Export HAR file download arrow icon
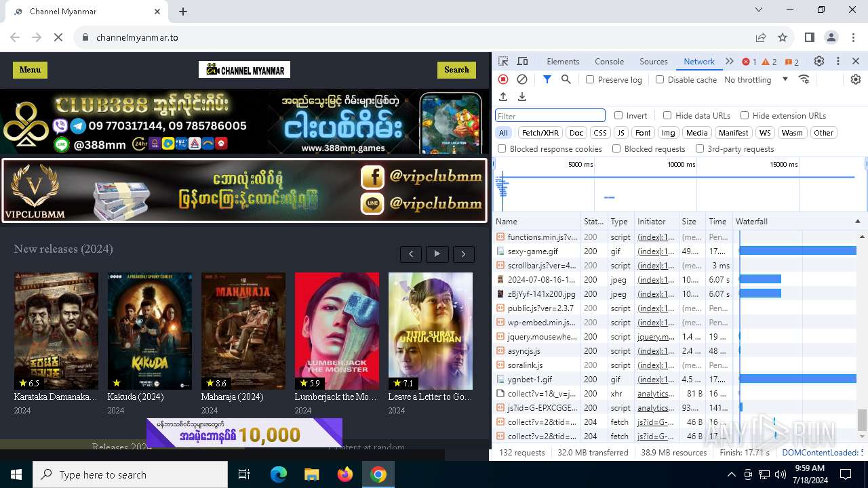 click(x=522, y=97)
